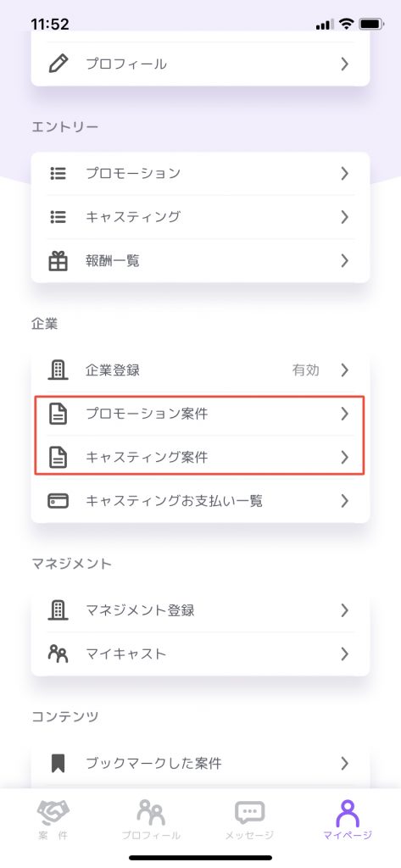Tap the building icon beside 企業登録
The height and width of the screenshot is (868, 401).
(x=58, y=370)
